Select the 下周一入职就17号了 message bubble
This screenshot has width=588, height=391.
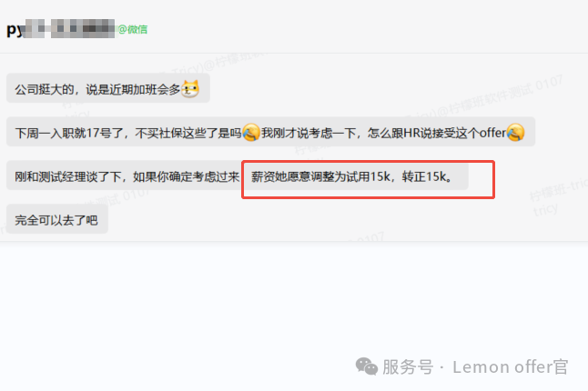point(270,132)
